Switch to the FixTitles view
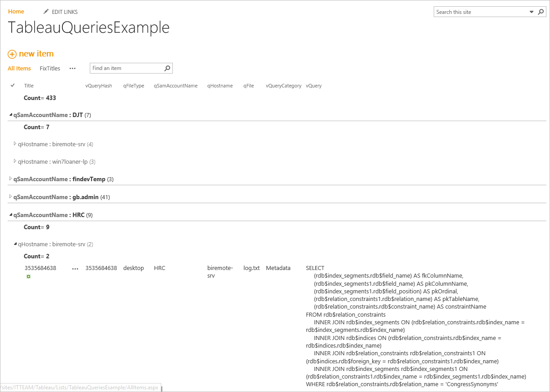 click(50, 69)
